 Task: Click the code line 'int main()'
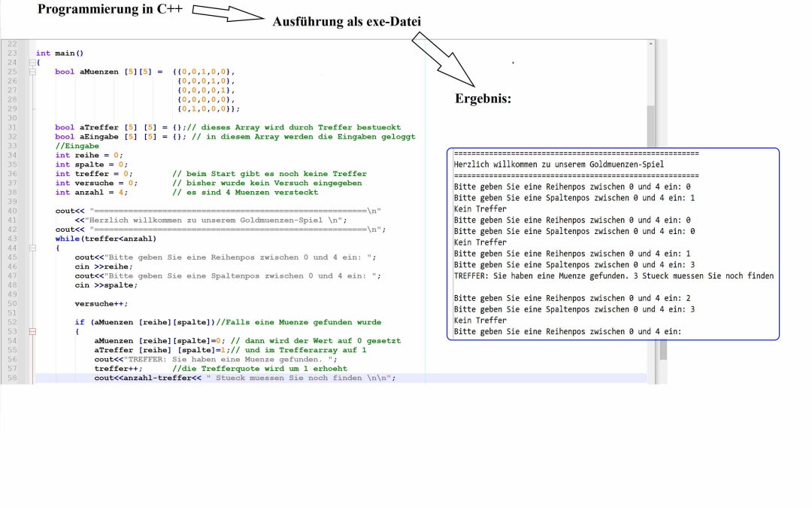point(59,53)
